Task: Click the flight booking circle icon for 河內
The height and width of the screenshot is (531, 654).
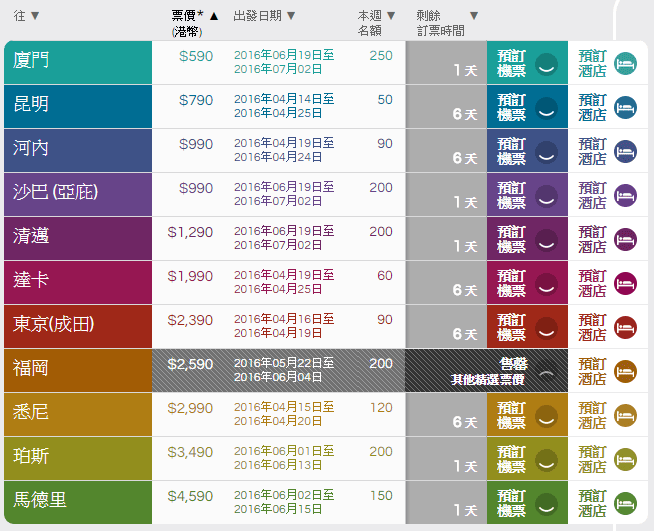Action: point(546,152)
